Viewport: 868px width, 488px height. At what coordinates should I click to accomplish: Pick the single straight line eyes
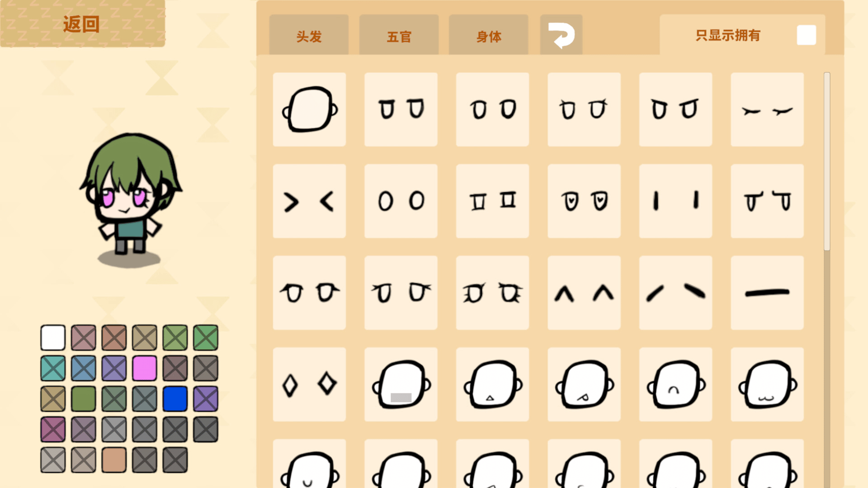(767, 293)
